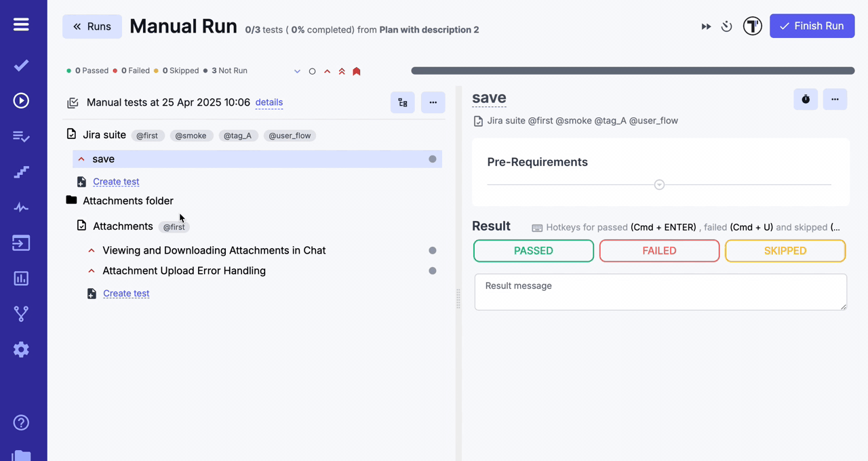Viewport: 868px width, 461px height.
Task: Filter by high priority single red chevron
Action: tap(327, 71)
